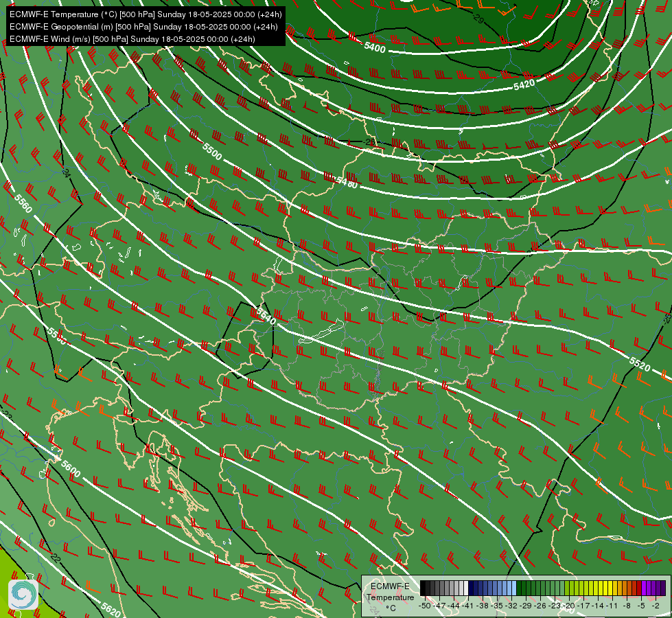Click the black -50 swatch in the colour scale
The height and width of the screenshot is (618, 672).
(423, 588)
